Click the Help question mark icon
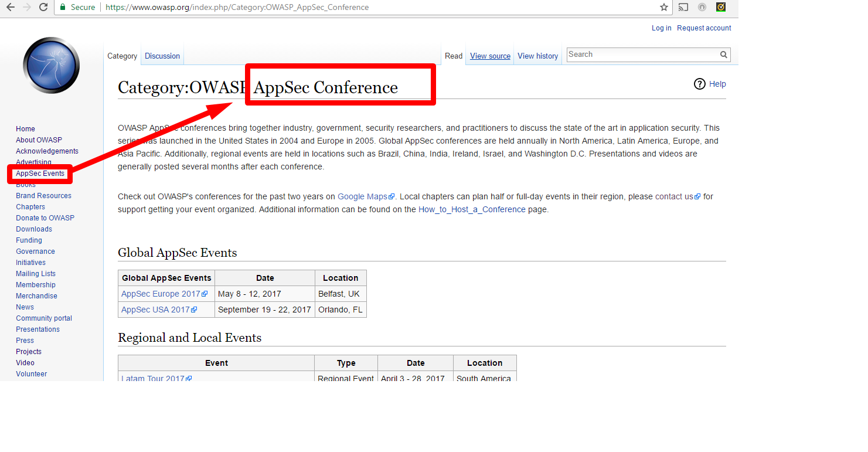The height and width of the screenshot is (452, 868). 699,84
